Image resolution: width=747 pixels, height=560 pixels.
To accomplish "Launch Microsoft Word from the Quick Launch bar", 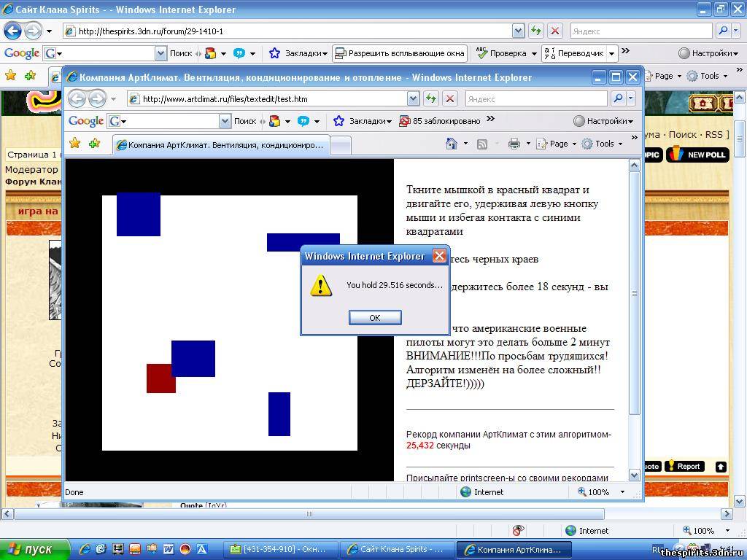I will pyautogui.click(x=169, y=549).
